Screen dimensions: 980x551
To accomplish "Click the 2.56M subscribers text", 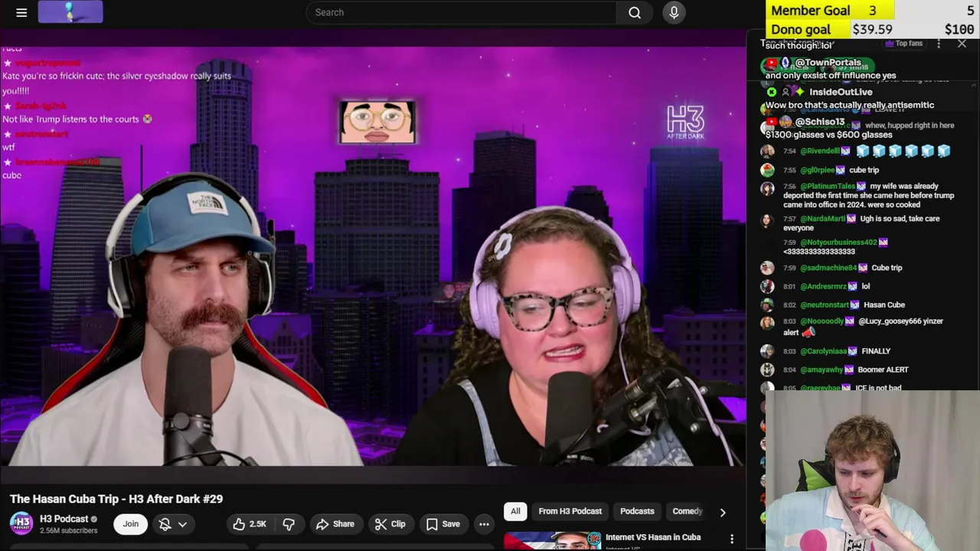I will (x=68, y=530).
